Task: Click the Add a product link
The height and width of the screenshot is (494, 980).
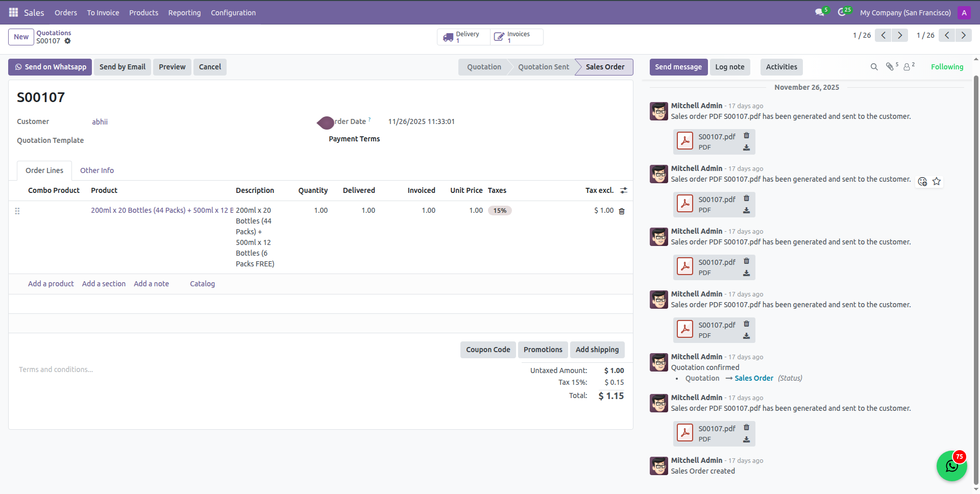Action: click(51, 284)
